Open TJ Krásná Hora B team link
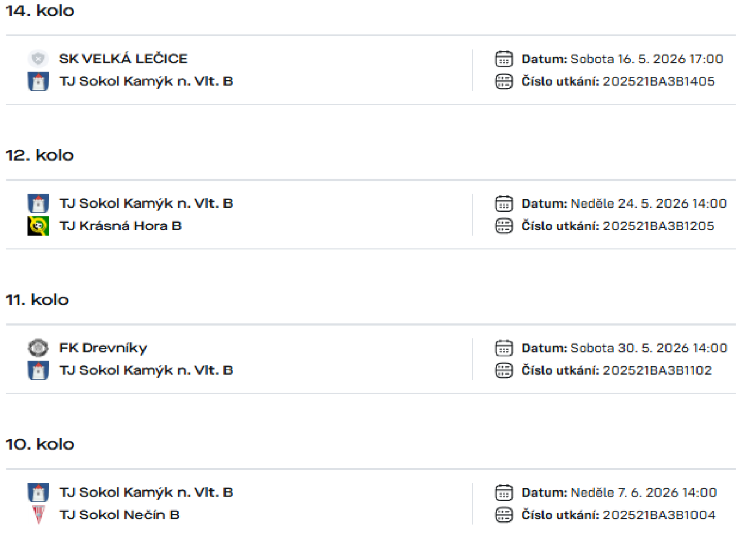756x541 pixels. (120, 226)
